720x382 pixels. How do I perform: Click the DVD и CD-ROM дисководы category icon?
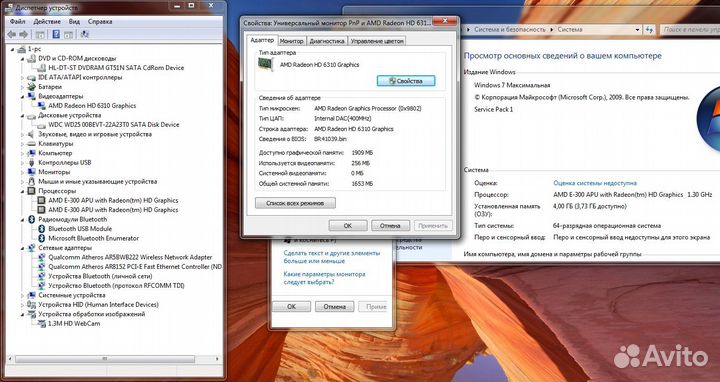tap(32, 58)
